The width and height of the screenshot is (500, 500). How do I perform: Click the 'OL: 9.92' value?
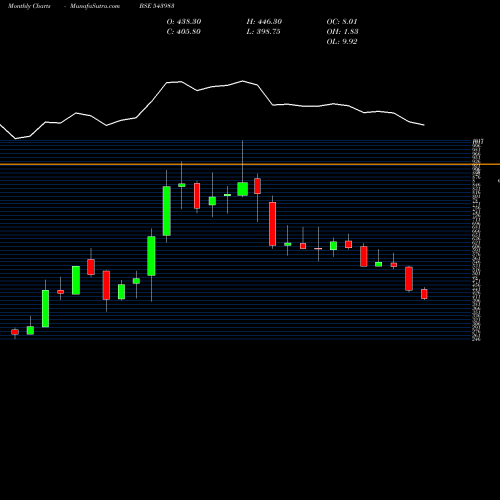point(342,42)
